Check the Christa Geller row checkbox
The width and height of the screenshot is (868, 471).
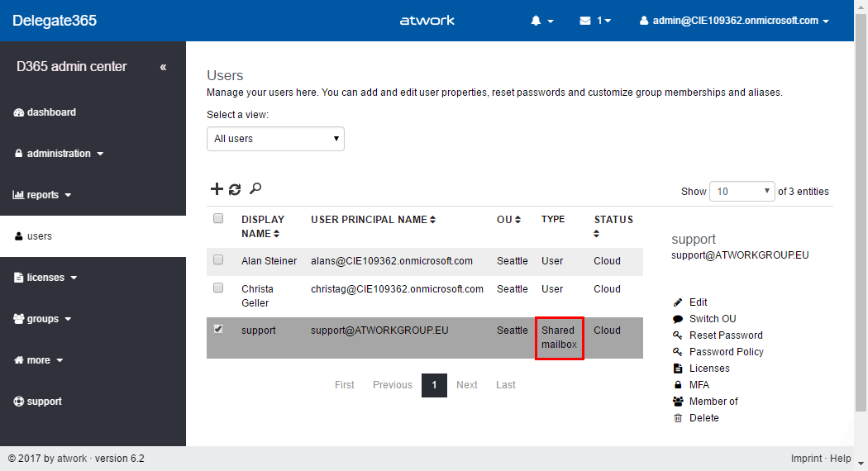point(218,288)
